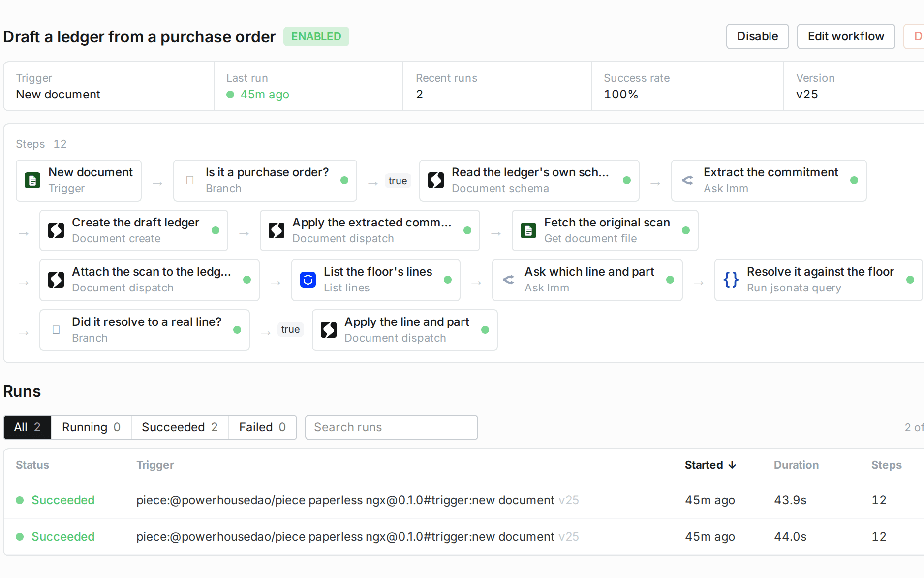
Task: Show only Succeeded runs
Action: click(x=180, y=427)
